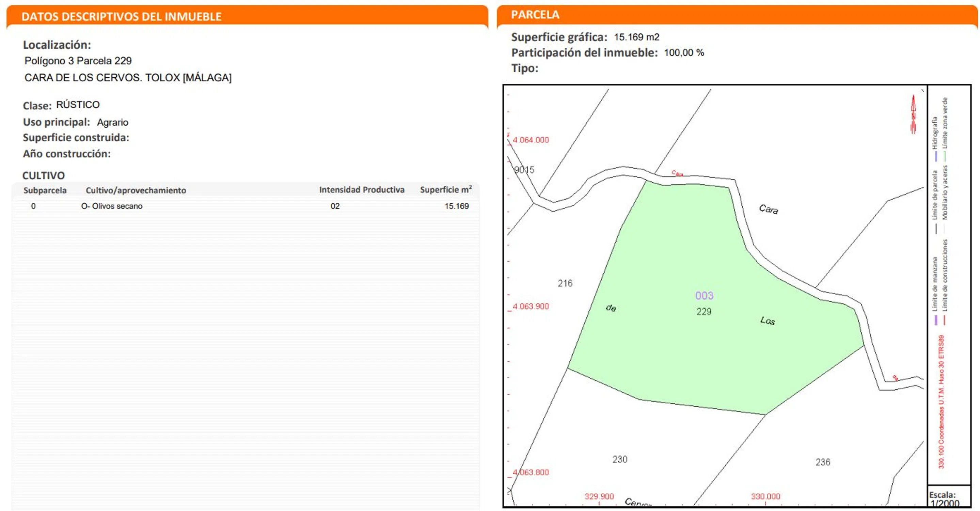Click the Olivos secano crop row

click(112, 206)
